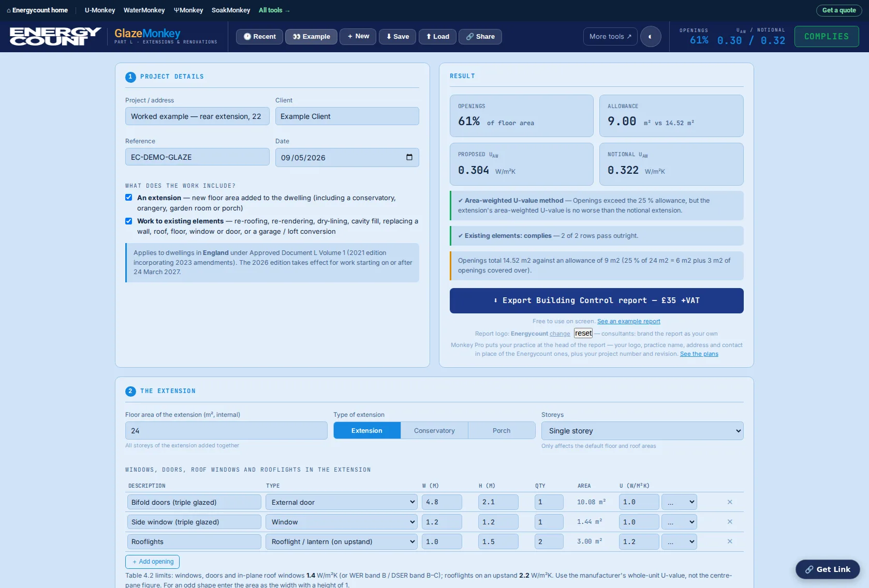Screen dimensions: 869x588
Task: Remove the Bifold doors row
Action: pos(730,502)
